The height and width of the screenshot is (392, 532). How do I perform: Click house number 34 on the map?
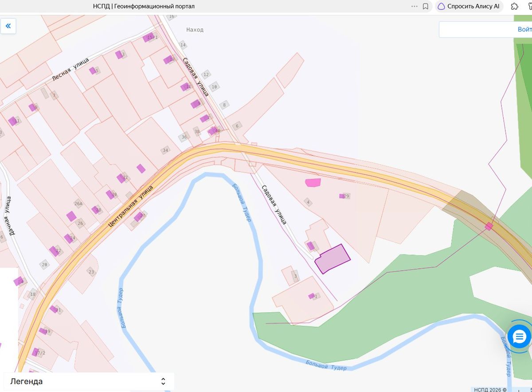click(165, 150)
